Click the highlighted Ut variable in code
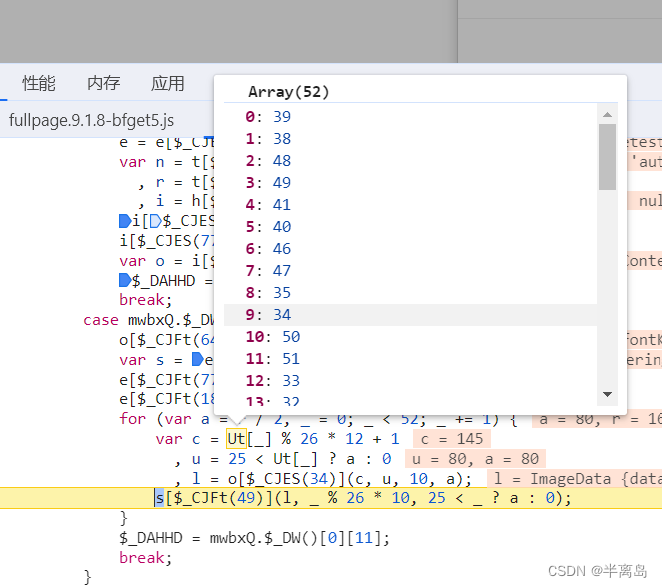Screen dimensions: 662x587 click(x=236, y=439)
